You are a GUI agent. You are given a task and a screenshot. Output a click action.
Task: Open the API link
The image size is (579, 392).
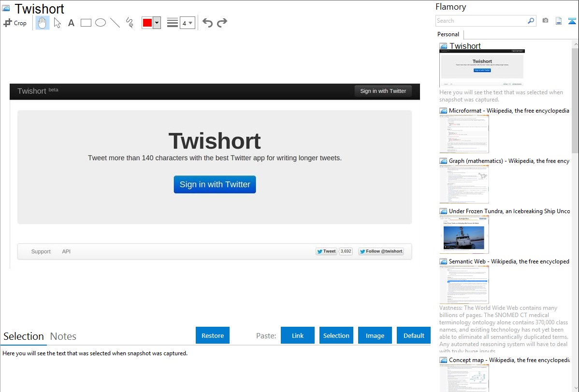66,252
